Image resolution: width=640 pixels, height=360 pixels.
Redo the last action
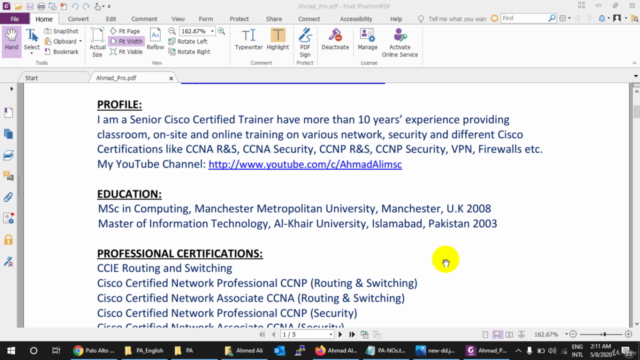click(86, 6)
